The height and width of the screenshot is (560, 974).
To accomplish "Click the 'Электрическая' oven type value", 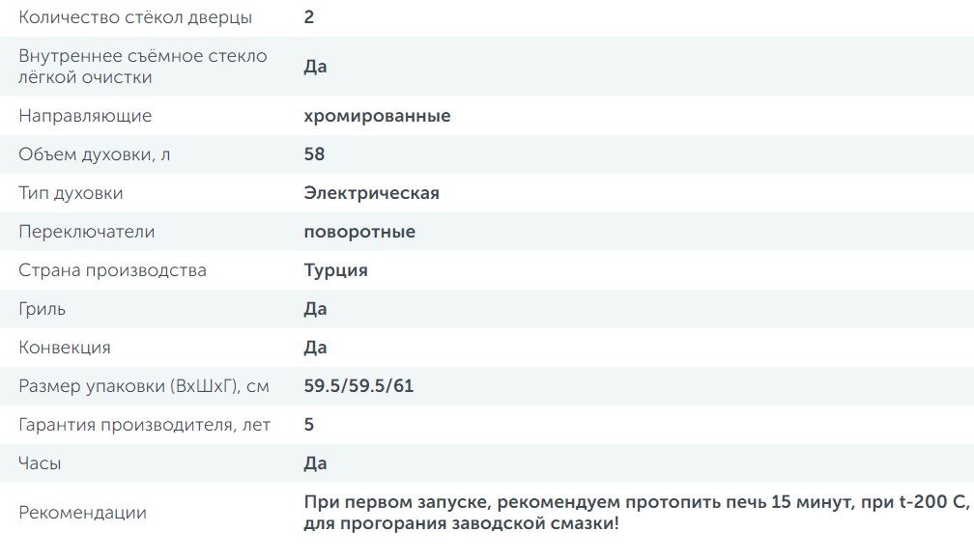I will tap(371, 193).
